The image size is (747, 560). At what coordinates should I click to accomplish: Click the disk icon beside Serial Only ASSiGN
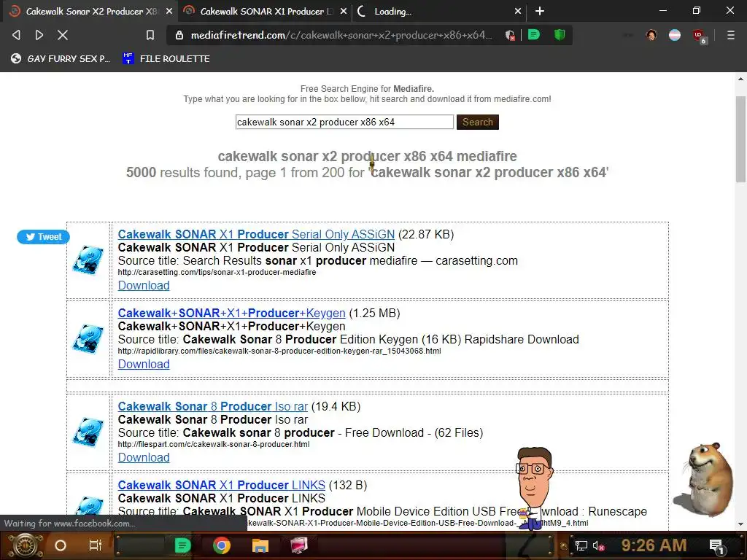88,260
